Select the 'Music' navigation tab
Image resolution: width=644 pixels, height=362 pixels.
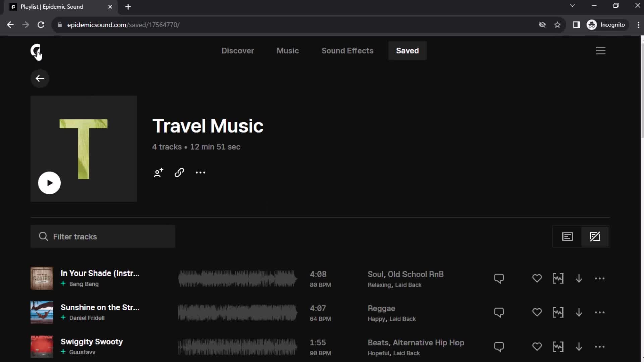[287, 50]
